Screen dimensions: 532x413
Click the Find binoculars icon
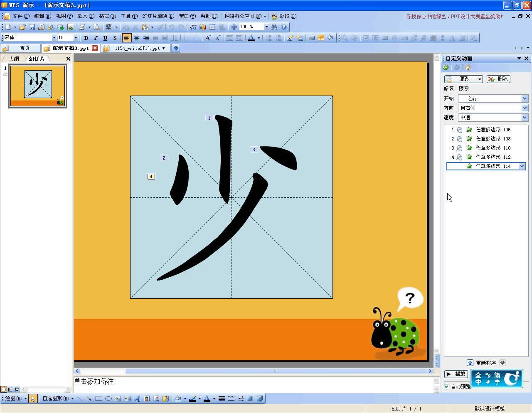click(x=274, y=27)
